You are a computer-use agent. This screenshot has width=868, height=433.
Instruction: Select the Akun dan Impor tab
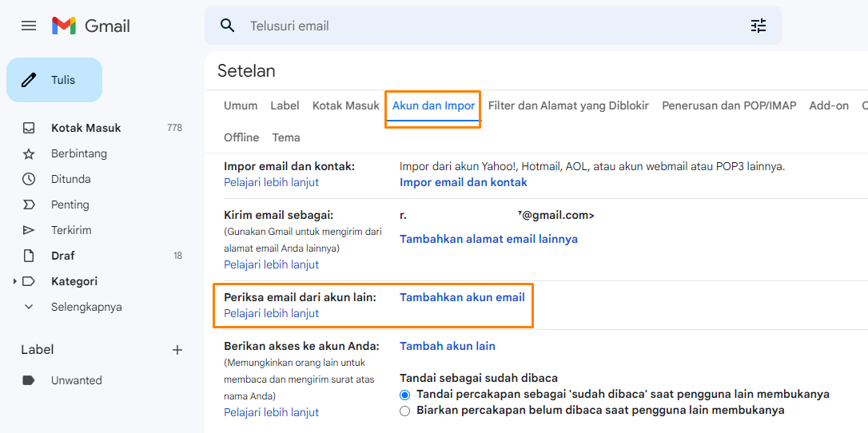433,105
